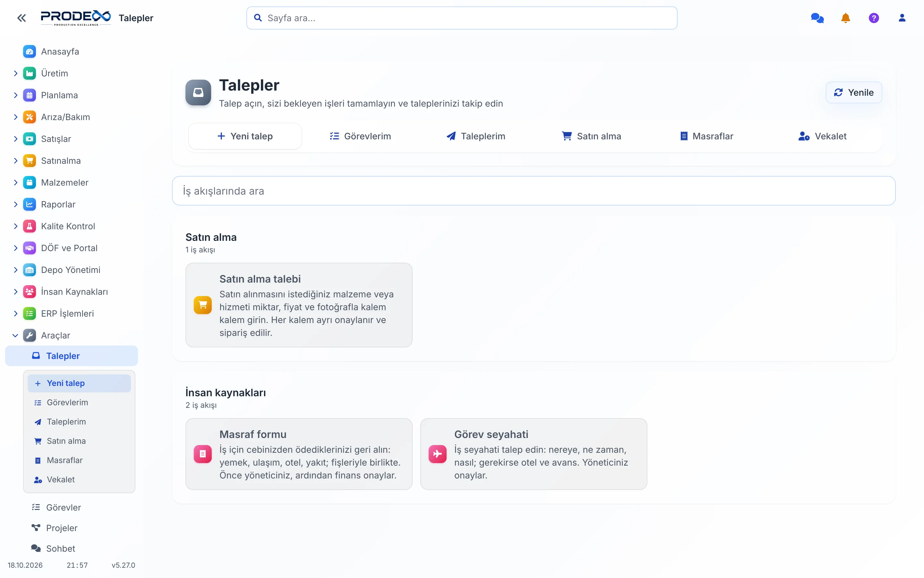The height and width of the screenshot is (578, 924).
Task: Click the İş akışlarında ara search box
Action: tap(534, 191)
